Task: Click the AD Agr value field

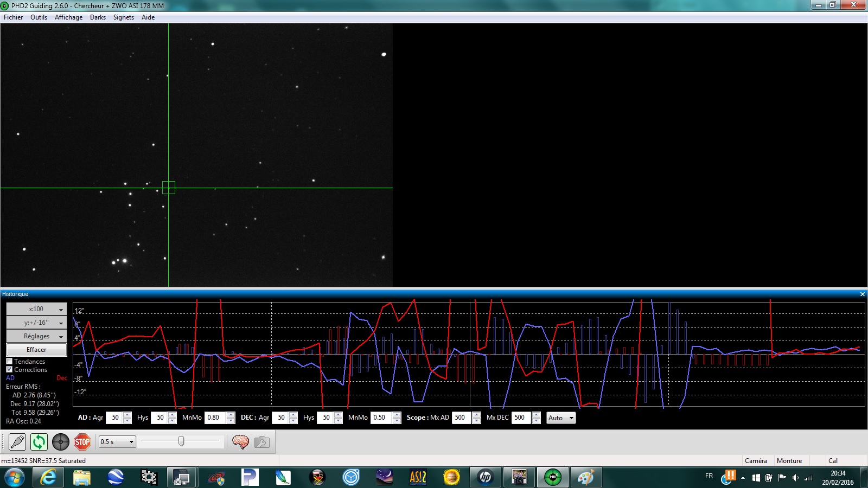Action: pyautogui.click(x=115, y=418)
